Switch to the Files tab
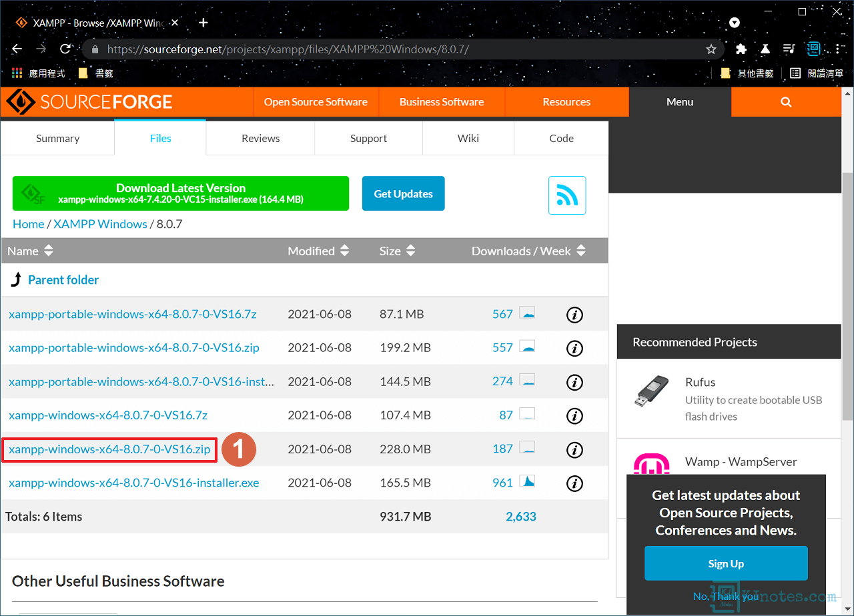 pos(160,138)
